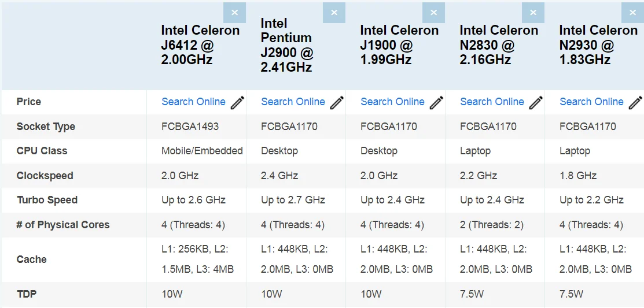Viewport: 644px width, 308px height.
Task: Close the Intel Pentium J2900 comparison column
Action: click(334, 13)
